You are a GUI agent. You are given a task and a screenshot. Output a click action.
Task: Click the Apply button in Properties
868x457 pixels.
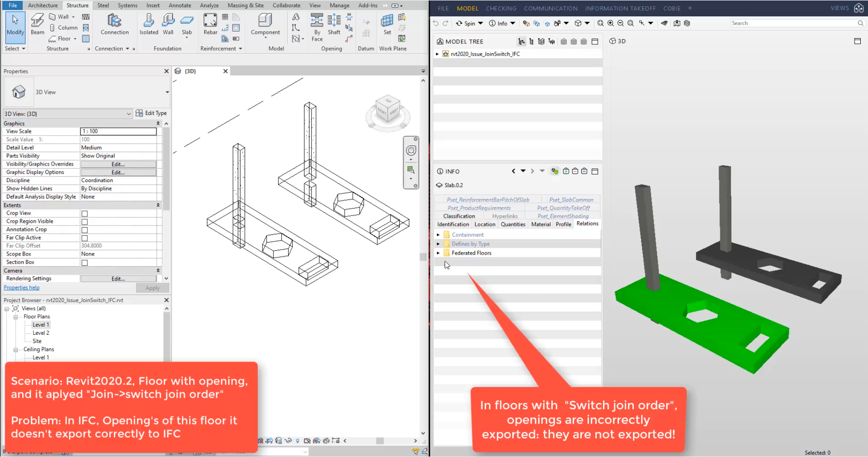pyautogui.click(x=152, y=287)
